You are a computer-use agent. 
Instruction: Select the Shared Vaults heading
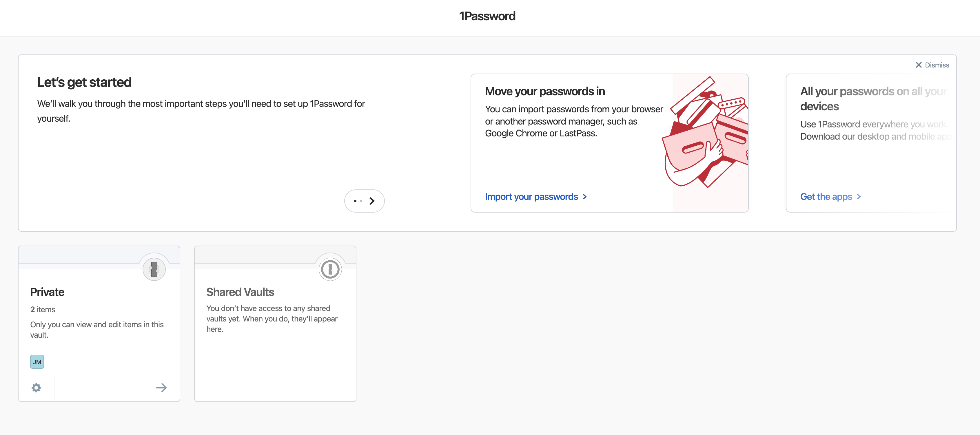pos(240,292)
